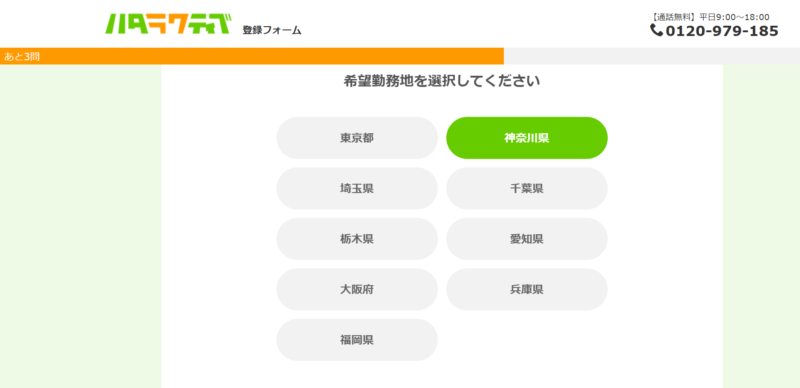Click the light green right side panel

pos(761,226)
